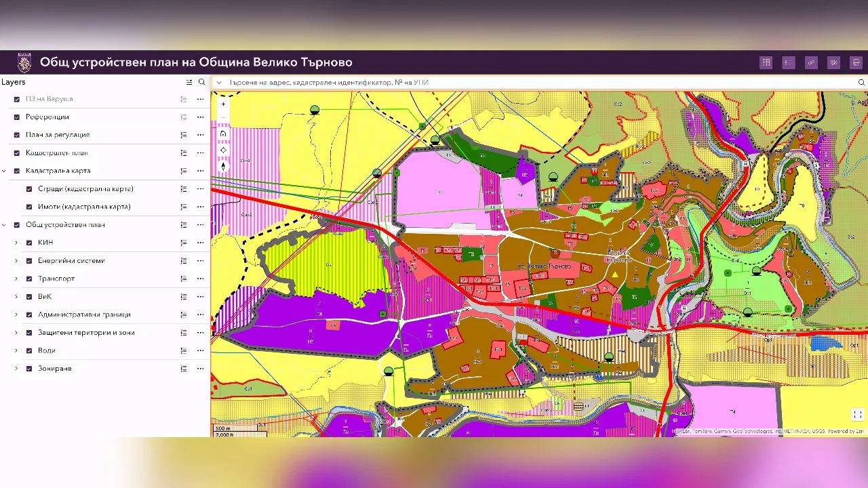The image size is (868, 488).
Task: Click the Води layer label
Action: [47, 350]
